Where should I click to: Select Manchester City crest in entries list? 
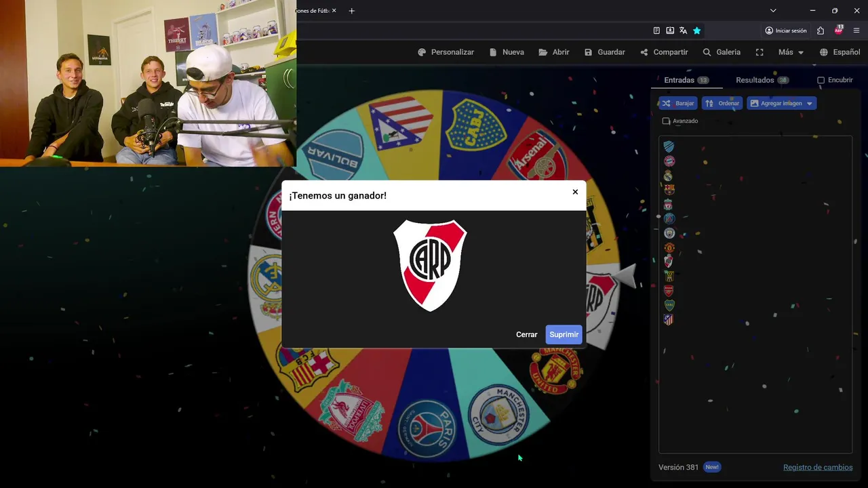coord(669,233)
